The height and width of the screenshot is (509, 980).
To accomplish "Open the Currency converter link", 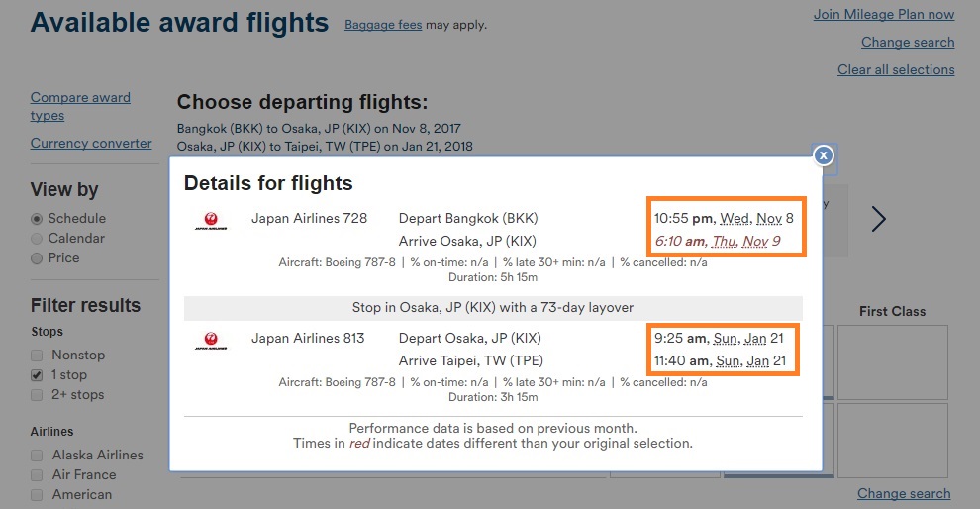I will tap(91, 144).
